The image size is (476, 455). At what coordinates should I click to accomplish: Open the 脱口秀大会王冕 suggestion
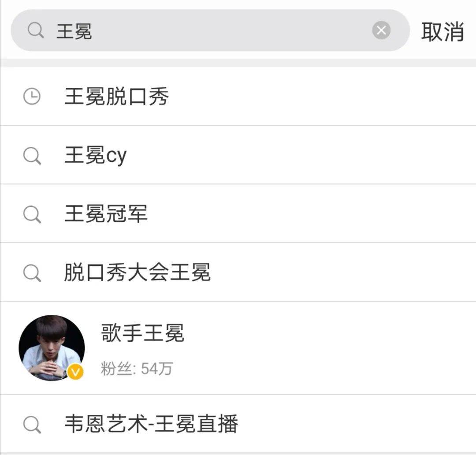point(137,273)
